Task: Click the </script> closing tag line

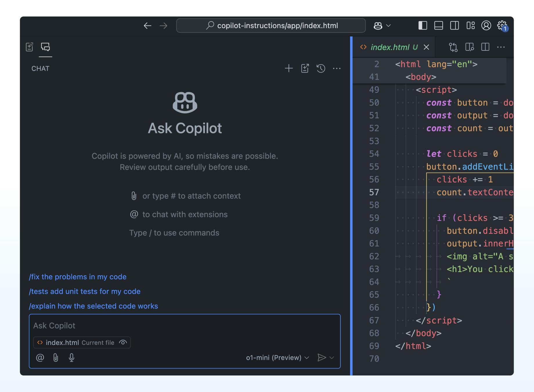Action: pyautogui.click(x=439, y=320)
